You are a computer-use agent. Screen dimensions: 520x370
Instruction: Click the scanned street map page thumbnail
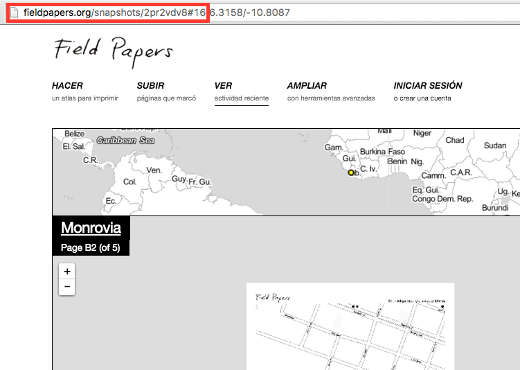point(350,326)
